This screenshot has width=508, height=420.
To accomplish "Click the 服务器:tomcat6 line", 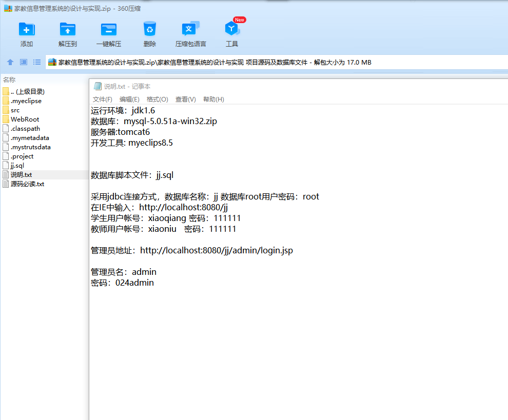I will [x=120, y=132].
